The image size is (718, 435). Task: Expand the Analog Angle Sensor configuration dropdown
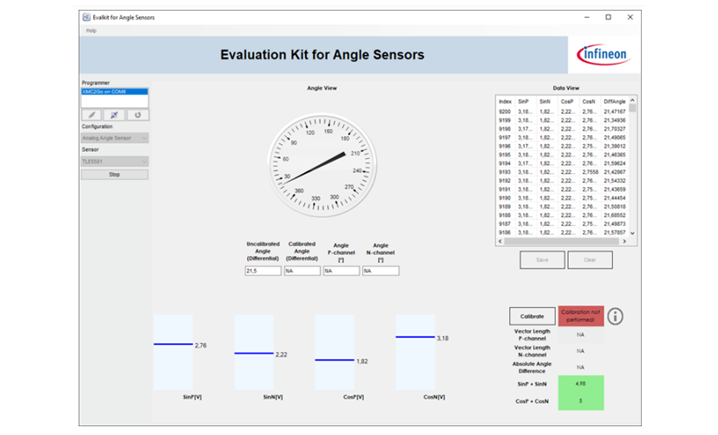[114, 138]
